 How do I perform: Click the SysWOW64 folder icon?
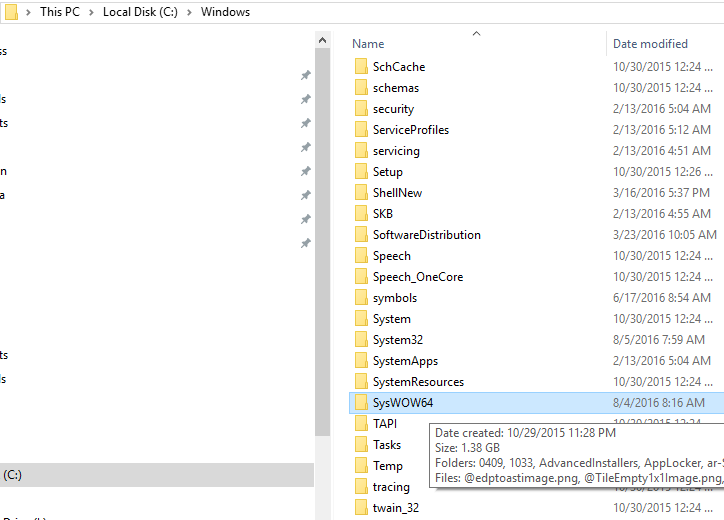tap(362, 403)
